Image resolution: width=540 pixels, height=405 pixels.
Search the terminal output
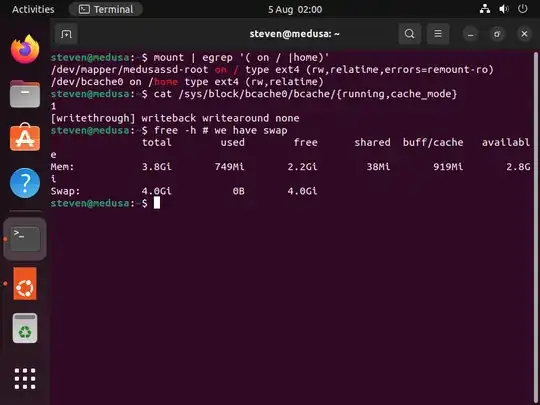click(409, 34)
